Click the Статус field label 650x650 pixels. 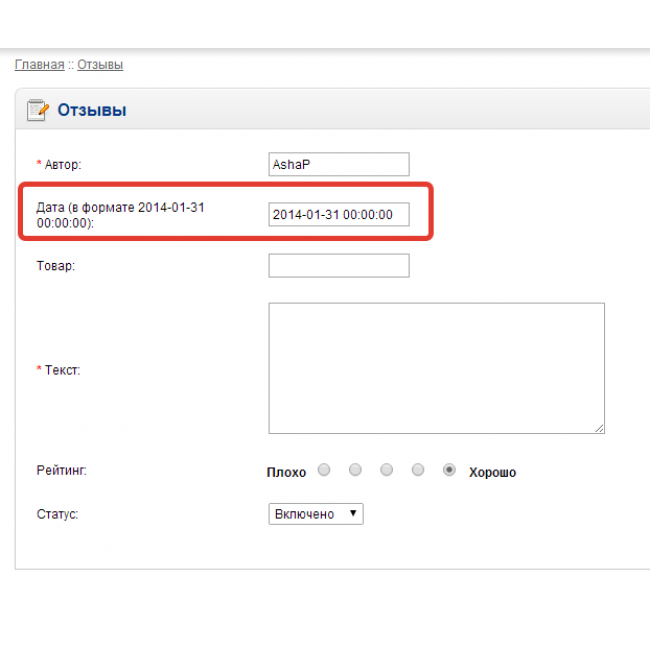tap(57, 514)
